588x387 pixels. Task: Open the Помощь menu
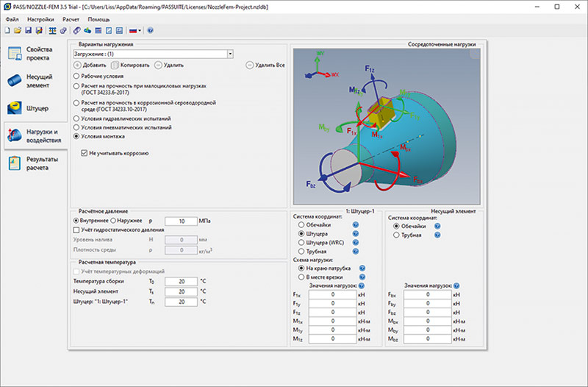(x=98, y=19)
